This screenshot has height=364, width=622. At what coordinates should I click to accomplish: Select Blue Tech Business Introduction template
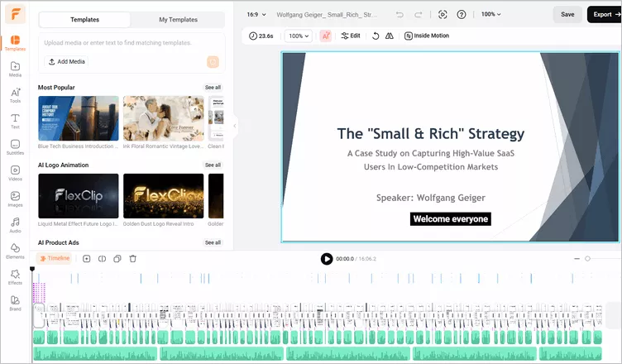[x=79, y=118]
